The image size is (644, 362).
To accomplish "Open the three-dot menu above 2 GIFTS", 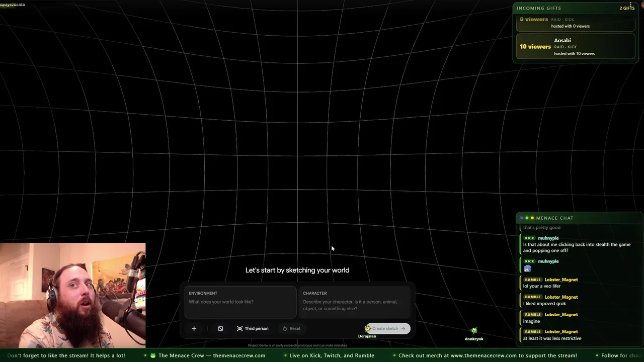I will [x=631, y=4].
